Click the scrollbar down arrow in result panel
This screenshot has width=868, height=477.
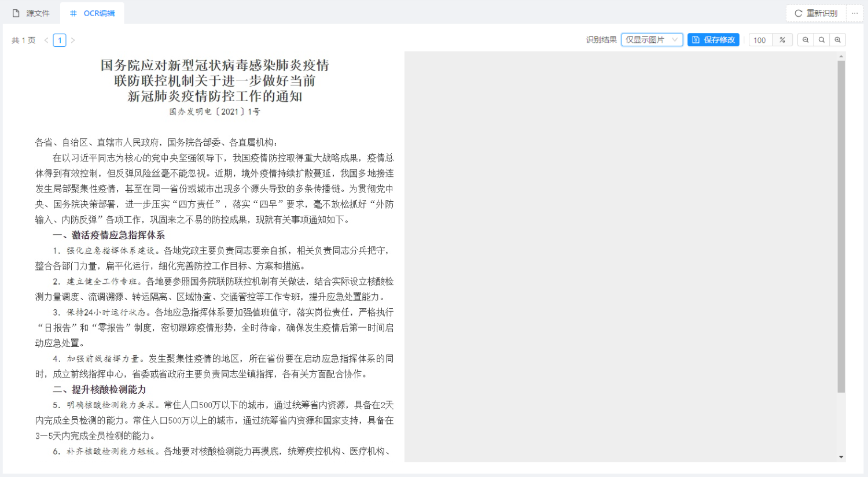(841, 457)
